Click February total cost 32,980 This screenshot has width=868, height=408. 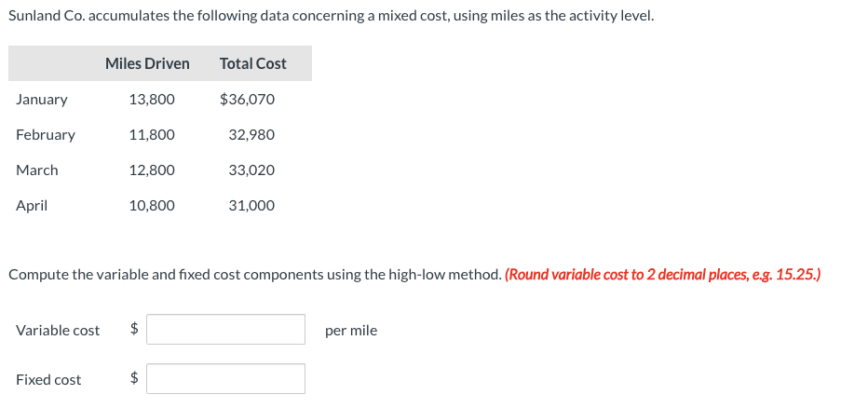[251, 135]
